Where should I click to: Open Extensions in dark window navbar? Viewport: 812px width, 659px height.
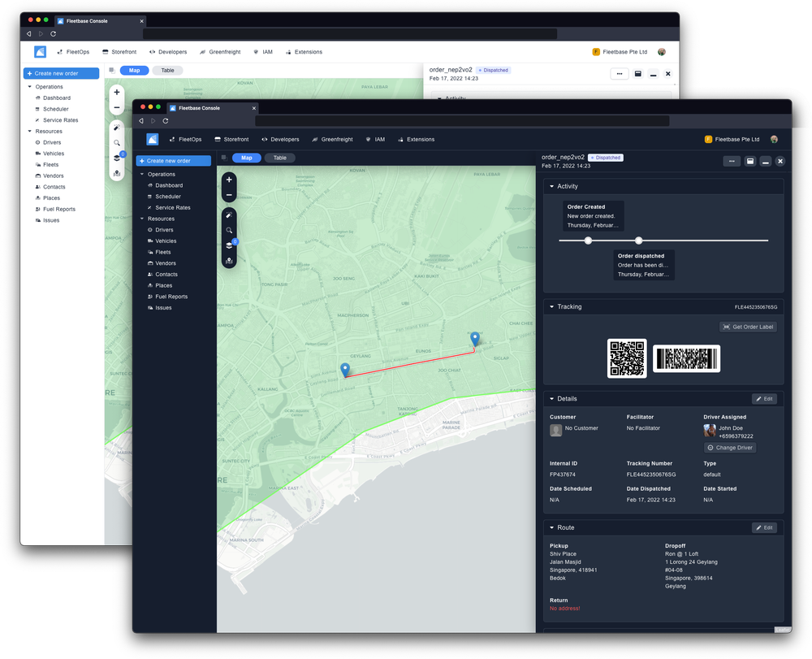click(417, 140)
